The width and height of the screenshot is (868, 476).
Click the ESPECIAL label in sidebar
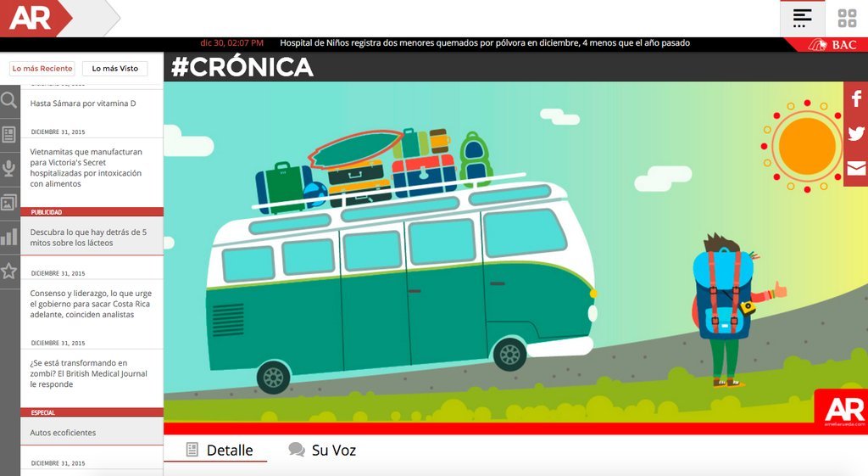click(43, 413)
